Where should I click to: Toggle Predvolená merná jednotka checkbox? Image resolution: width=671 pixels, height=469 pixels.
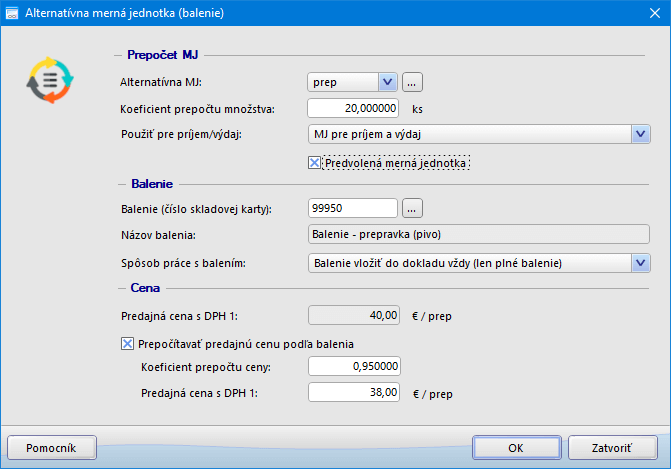(315, 162)
